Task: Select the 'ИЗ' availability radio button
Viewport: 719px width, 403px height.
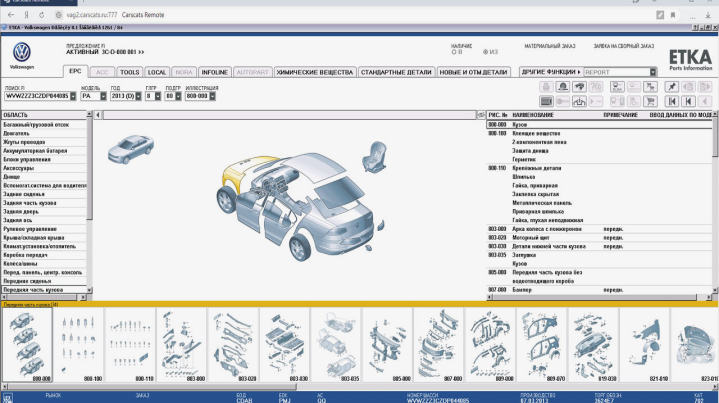Action: pos(486,52)
